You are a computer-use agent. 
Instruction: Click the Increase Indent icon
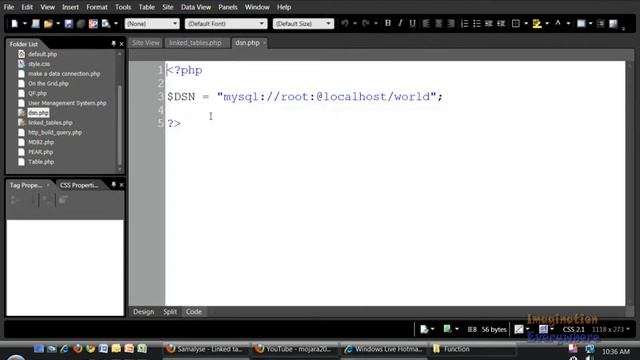click(501, 24)
